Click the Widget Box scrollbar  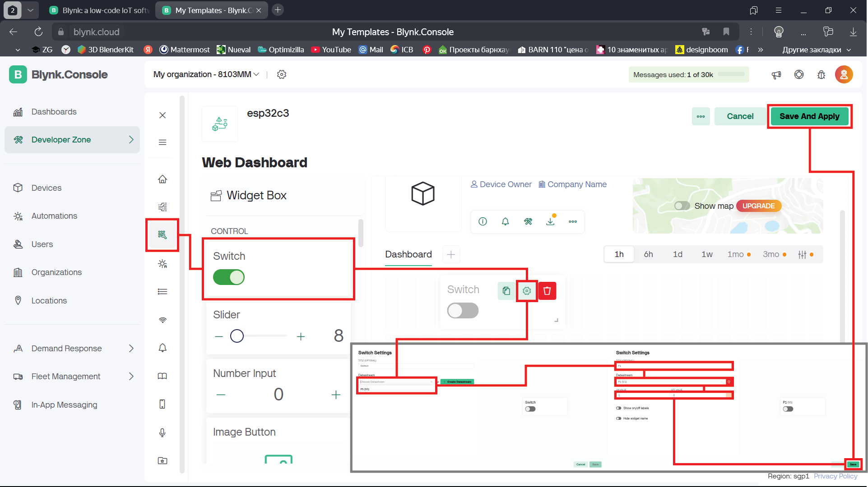coord(361,233)
